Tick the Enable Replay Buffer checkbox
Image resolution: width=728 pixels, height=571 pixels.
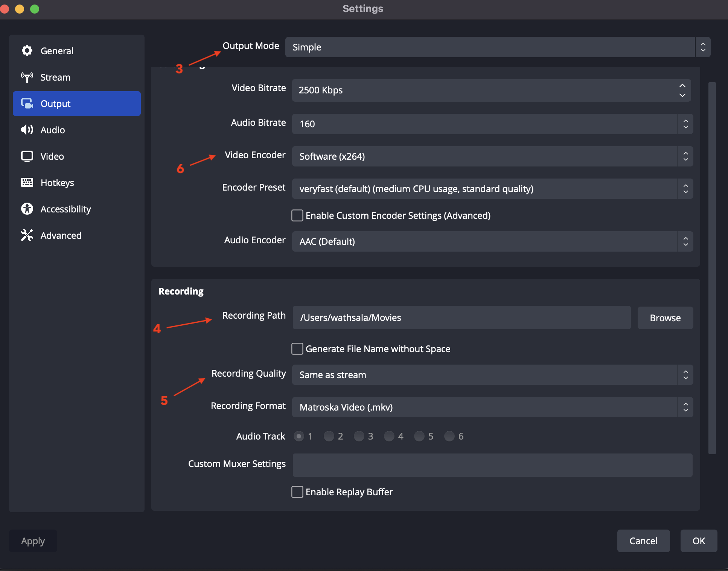coord(297,492)
